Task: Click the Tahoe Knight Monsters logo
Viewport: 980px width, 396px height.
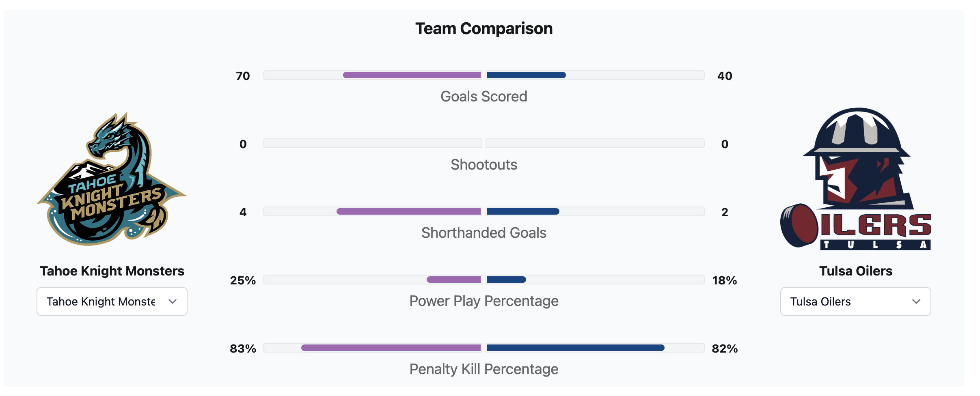Action: [x=112, y=179]
